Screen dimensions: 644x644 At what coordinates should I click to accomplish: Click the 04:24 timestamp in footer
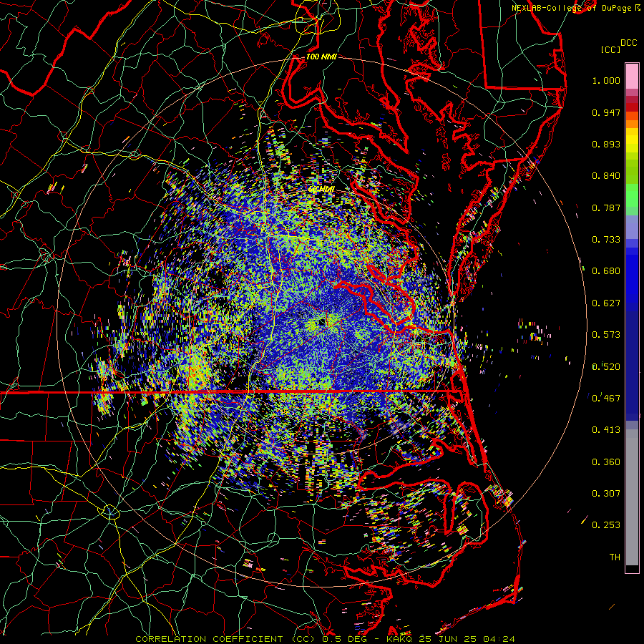[x=499, y=639]
